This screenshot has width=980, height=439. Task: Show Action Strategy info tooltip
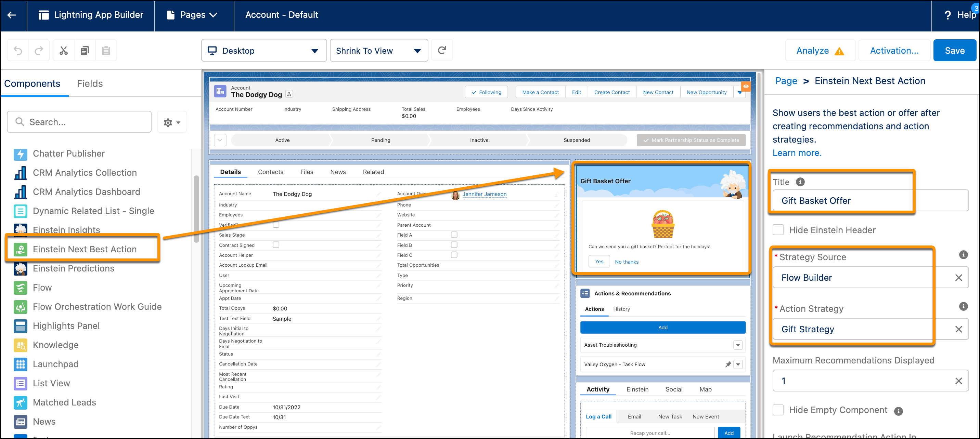(x=963, y=306)
